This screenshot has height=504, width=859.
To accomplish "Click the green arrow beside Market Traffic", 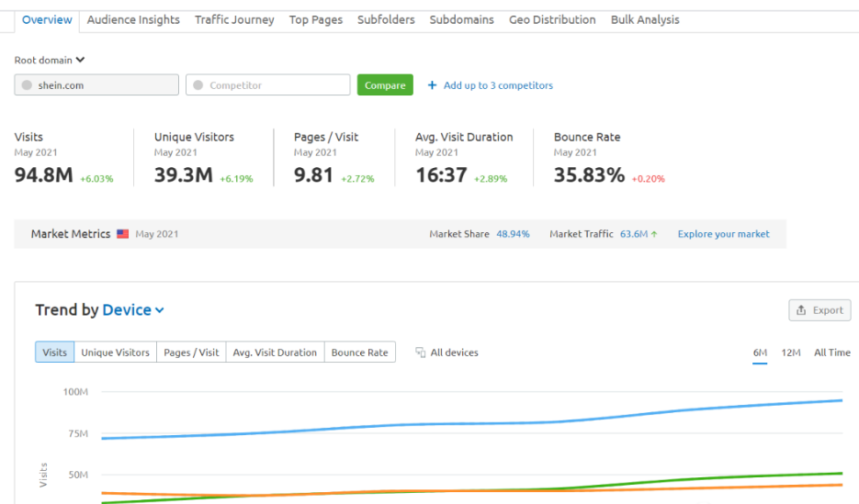I will click(x=654, y=234).
